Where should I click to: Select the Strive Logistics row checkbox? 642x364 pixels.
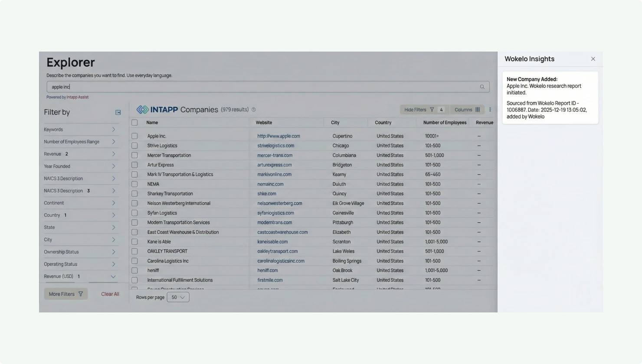[134, 146]
